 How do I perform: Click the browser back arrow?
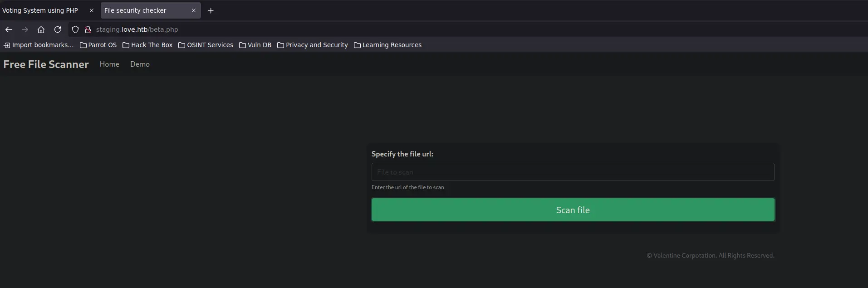coord(9,29)
